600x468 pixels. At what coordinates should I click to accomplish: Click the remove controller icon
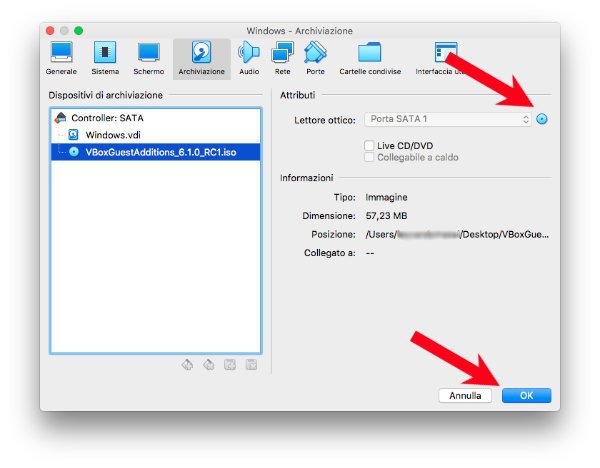(209, 365)
